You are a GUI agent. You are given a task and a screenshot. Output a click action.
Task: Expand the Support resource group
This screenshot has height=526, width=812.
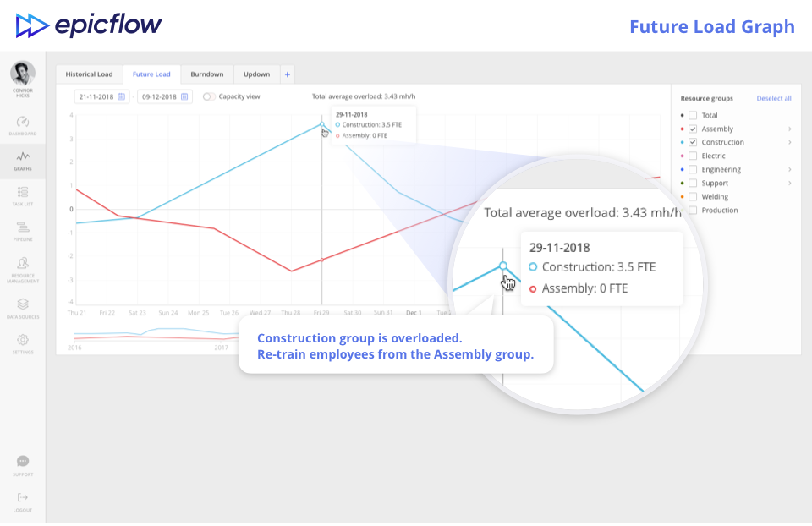tap(789, 183)
